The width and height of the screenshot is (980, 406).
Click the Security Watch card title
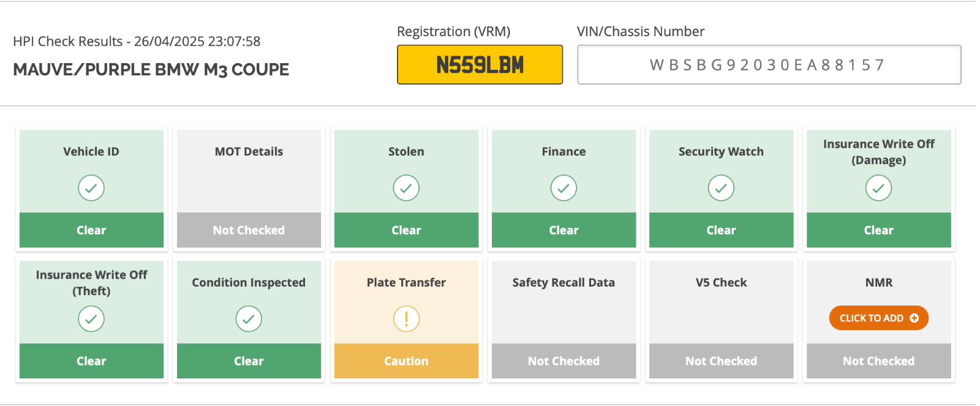click(x=721, y=151)
